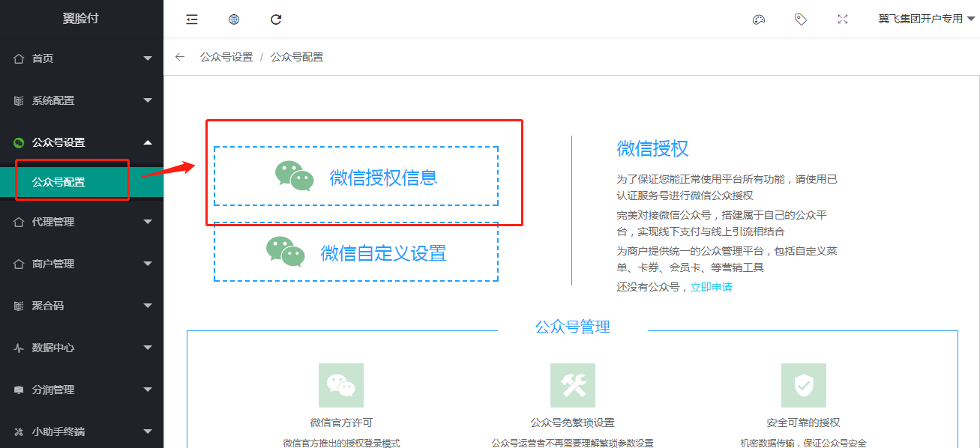Open the 数据中心 sidebar menu
The width and height of the screenshot is (980, 448).
82,348
